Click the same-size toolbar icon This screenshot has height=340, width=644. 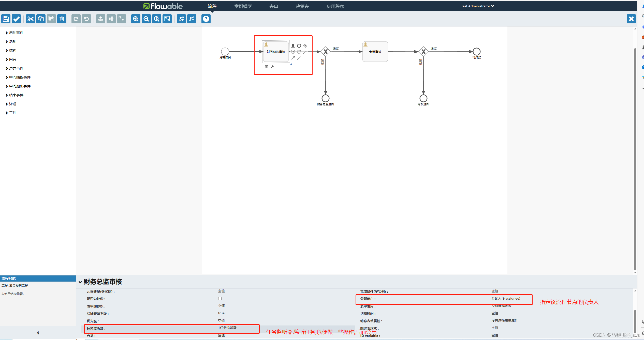(121, 19)
